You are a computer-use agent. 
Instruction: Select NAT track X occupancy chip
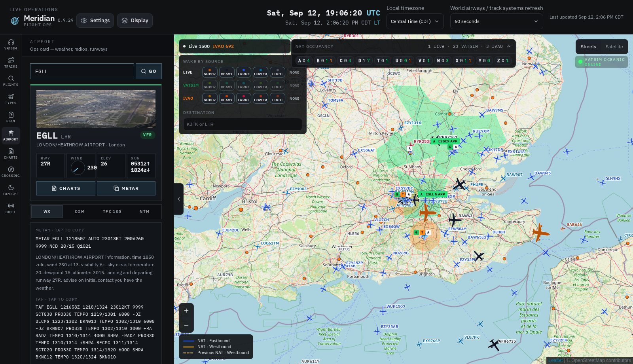(463, 61)
